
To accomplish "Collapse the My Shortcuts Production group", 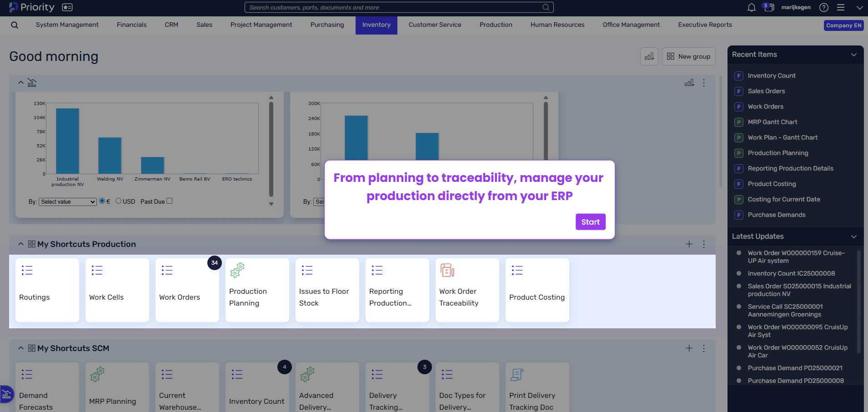I will pos(21,244).
